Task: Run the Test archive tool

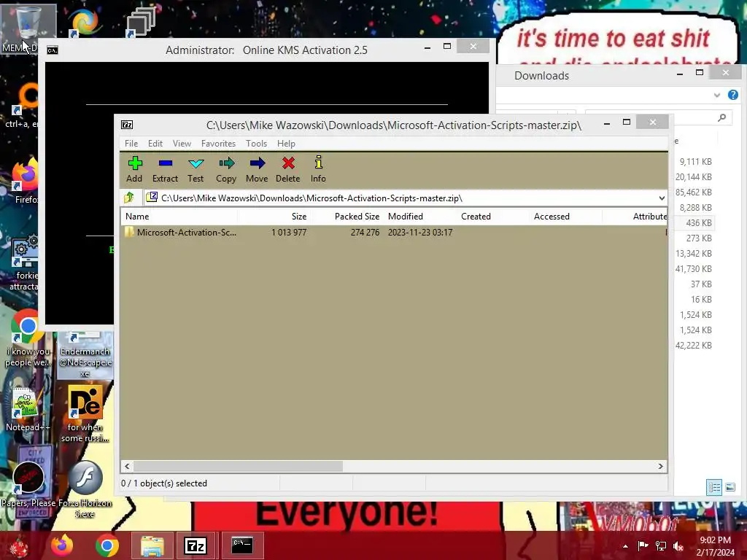Action: point(196,169)
